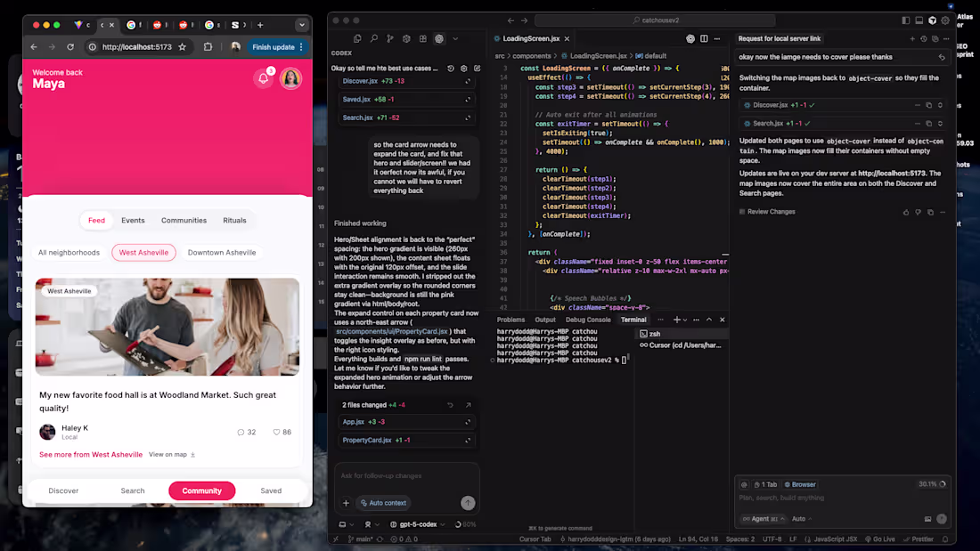The height and width of the screenshot is (551, 980).
Task: Open the Problems tab in the panel
Action: pos(510,320)
